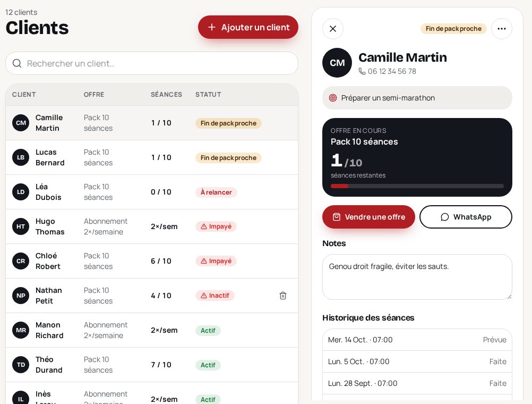Click the Mer. 14 Oct. 07:00 session
This screenshot has width=532, height=404.
pos(417,340)
